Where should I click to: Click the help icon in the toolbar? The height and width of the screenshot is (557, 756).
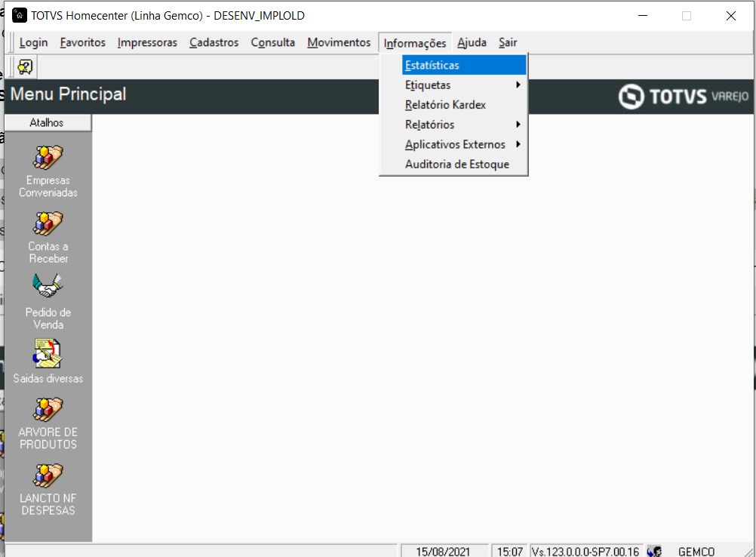click(25, 66)
